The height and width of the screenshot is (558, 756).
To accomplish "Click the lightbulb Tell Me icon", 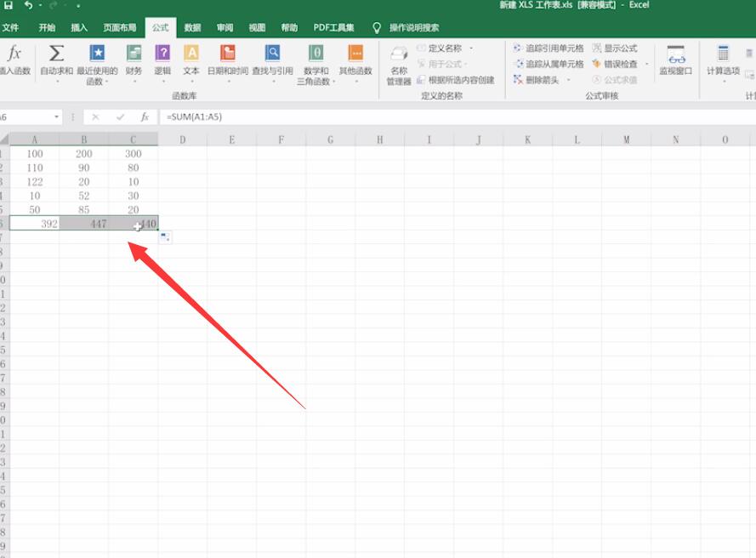I will (377, 27).
